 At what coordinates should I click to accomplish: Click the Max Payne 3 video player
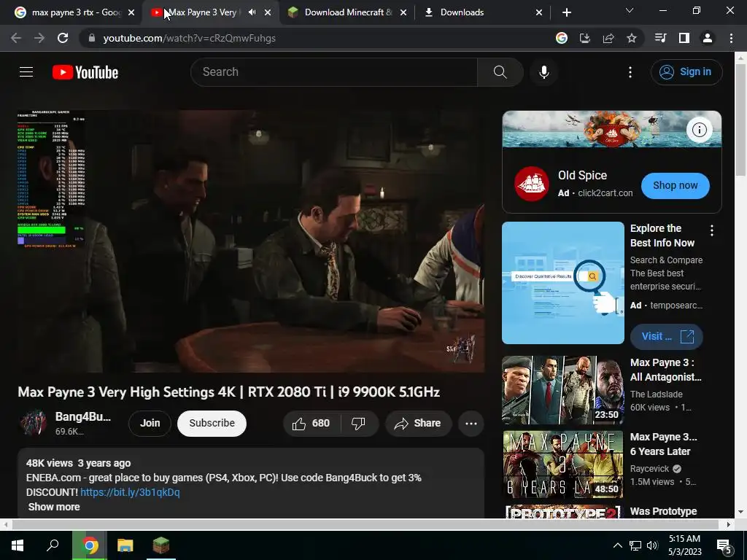251,241
